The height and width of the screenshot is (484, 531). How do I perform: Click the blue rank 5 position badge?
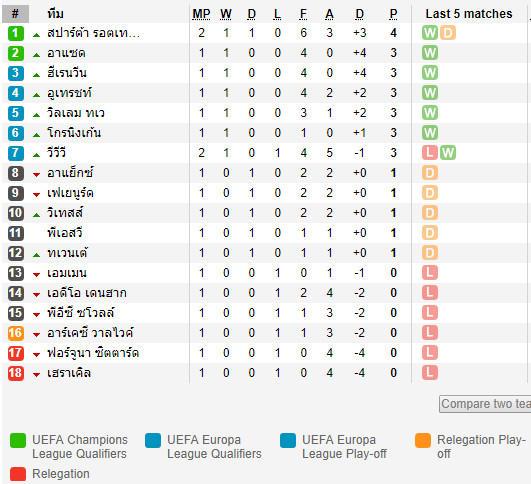pos(16,113)
